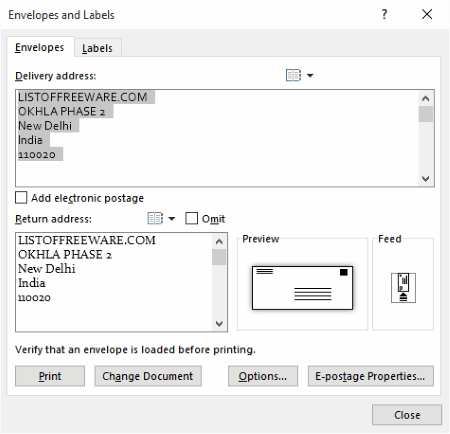
Task: Tick the Omit return address checkbox
Action: 191,218
